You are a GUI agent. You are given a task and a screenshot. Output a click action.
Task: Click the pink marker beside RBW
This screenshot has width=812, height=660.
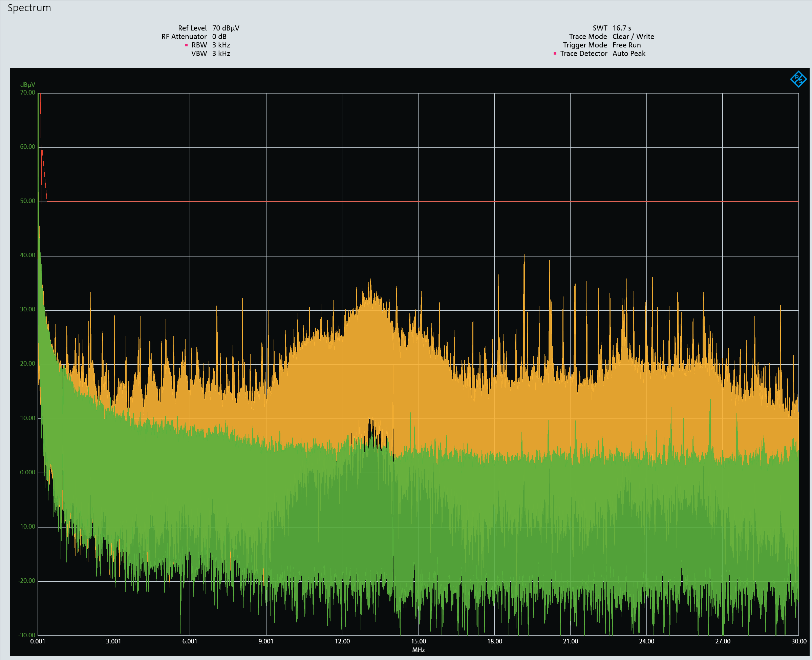[186, 45]
